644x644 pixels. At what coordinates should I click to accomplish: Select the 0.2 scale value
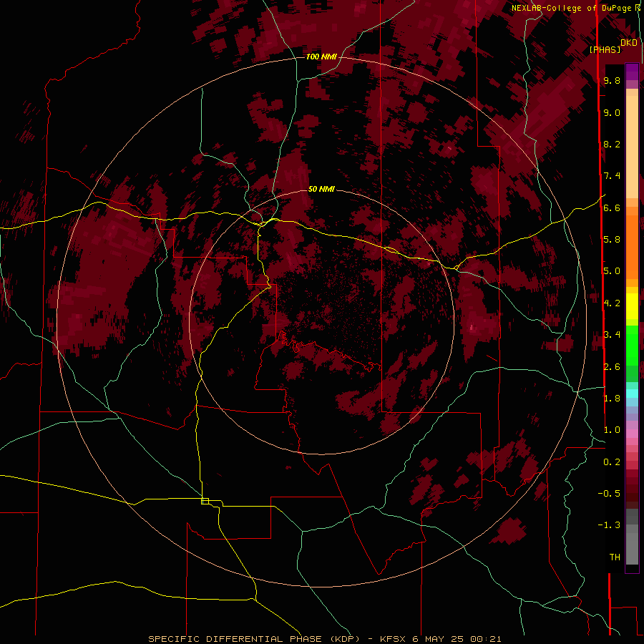click(x=612, y=462)
